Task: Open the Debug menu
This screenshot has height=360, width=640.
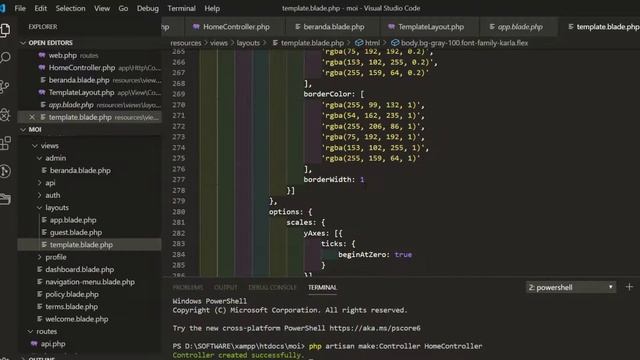Action: (147, 8)
